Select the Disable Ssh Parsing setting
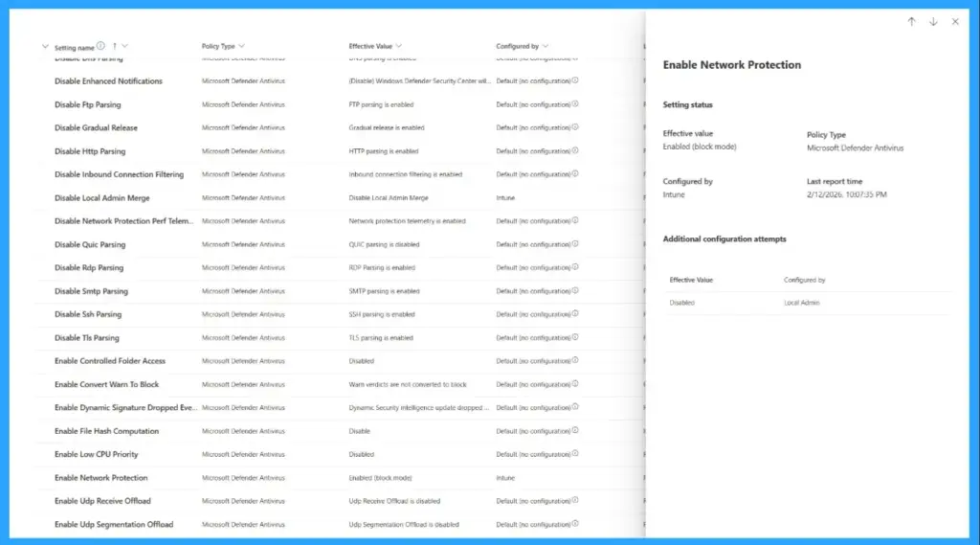This screenshot has height=545, width=980. (x=88, y=314)
